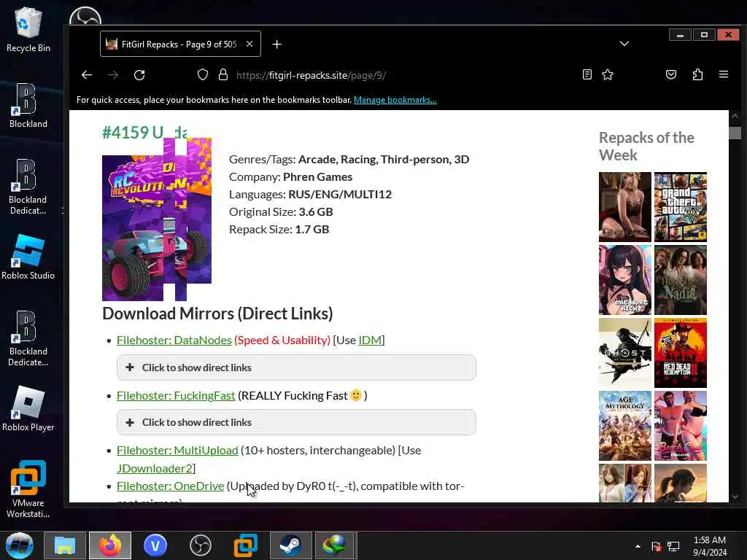Click the Repack Size: 1.7 GB text
Image resolution: width=747 pixels, height=560 pixels.
click(279, 230)
